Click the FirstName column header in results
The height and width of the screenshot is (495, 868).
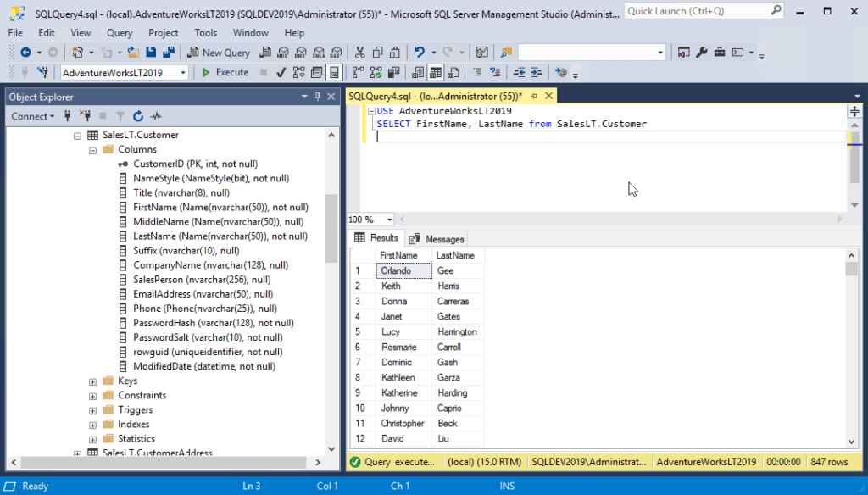point(403,255)
